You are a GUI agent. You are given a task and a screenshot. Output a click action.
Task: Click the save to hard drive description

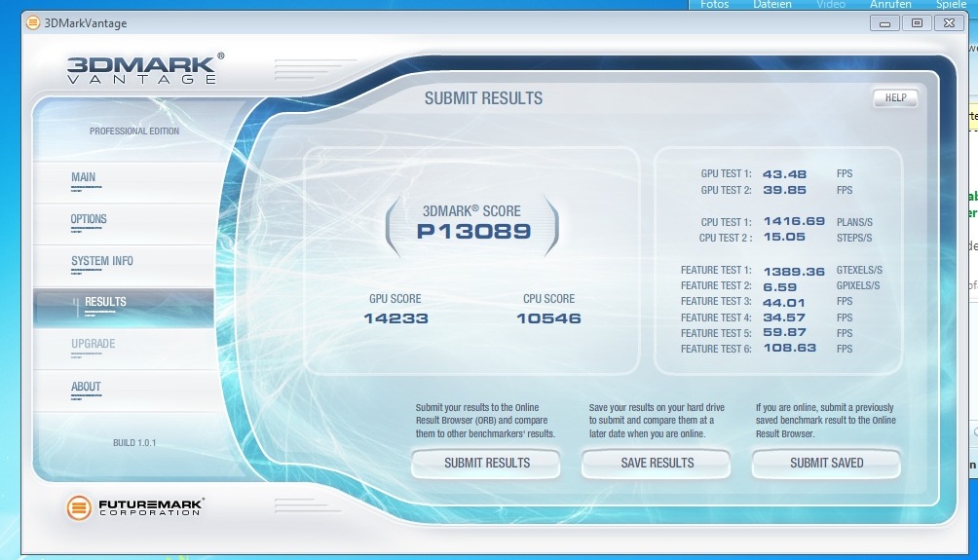pyautogui.click(x=657, y=421)
